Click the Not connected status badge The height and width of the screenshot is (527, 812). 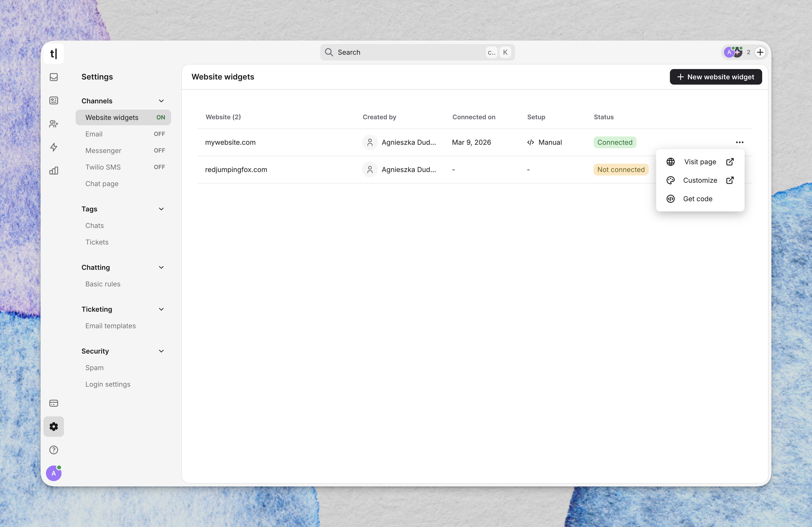click(x=621, y=170)
